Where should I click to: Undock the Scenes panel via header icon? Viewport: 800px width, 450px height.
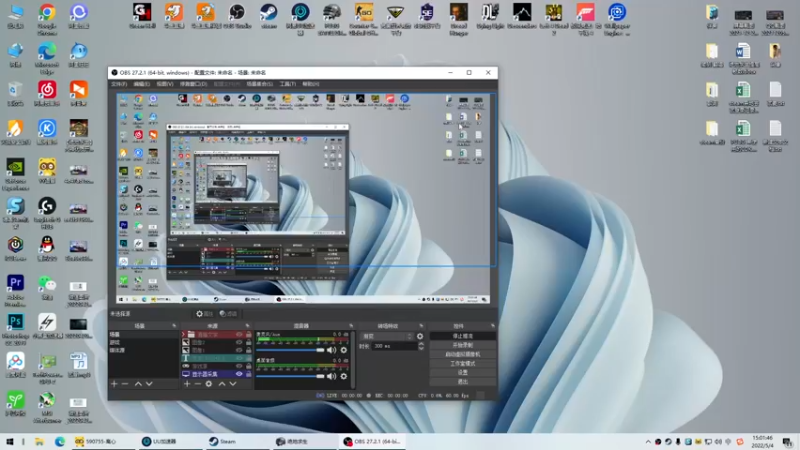click(174, 326)
